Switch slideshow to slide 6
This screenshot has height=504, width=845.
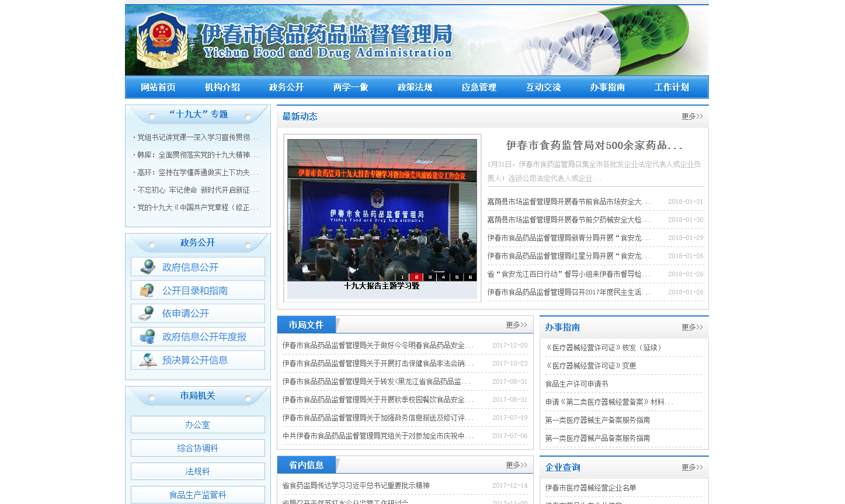[x=470, y=277]
